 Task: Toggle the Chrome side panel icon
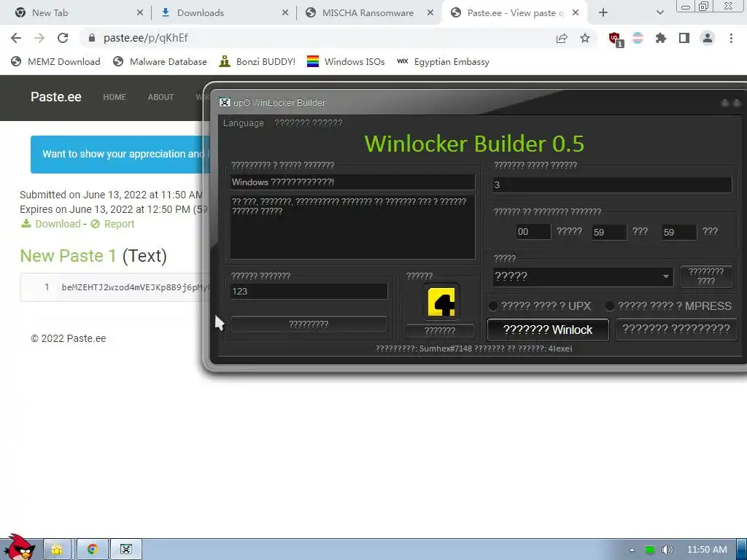684,38
